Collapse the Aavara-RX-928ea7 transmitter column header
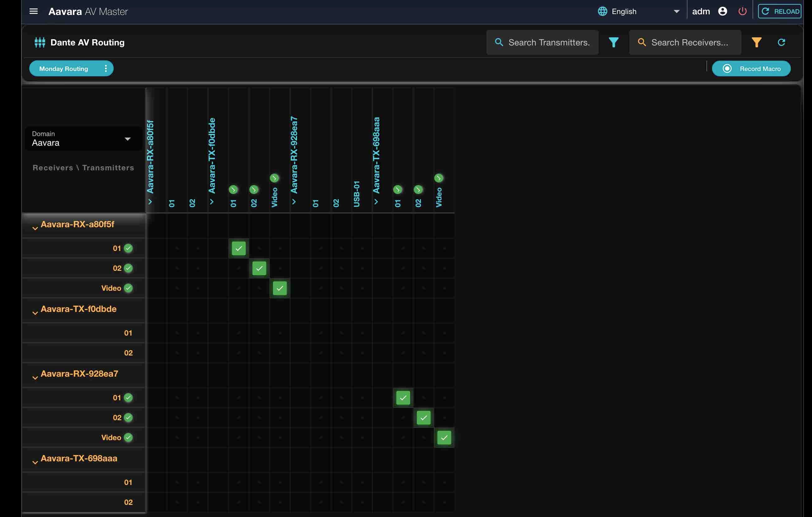Viewport: 812px width, 517px height. [294, 202]
